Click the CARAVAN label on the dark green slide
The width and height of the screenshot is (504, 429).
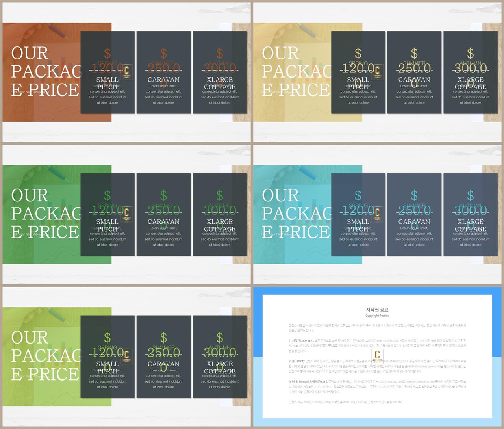(x=163, y=222)
